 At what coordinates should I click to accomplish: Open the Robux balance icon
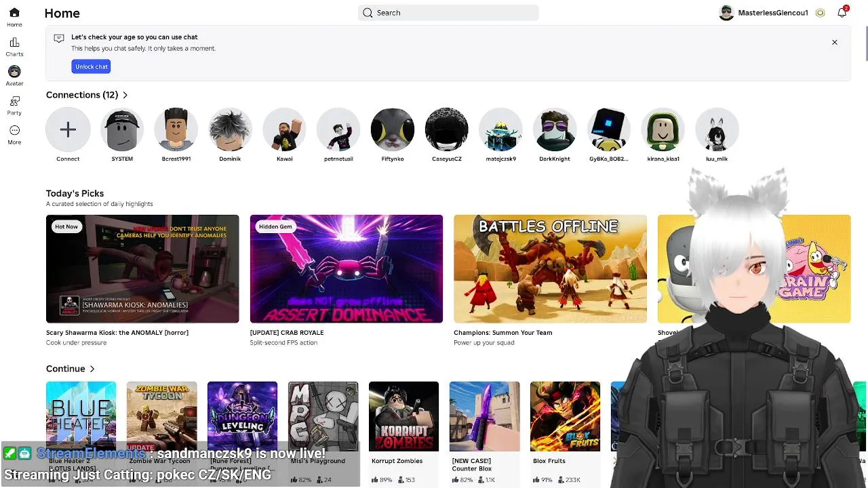(x=821, y=13)
